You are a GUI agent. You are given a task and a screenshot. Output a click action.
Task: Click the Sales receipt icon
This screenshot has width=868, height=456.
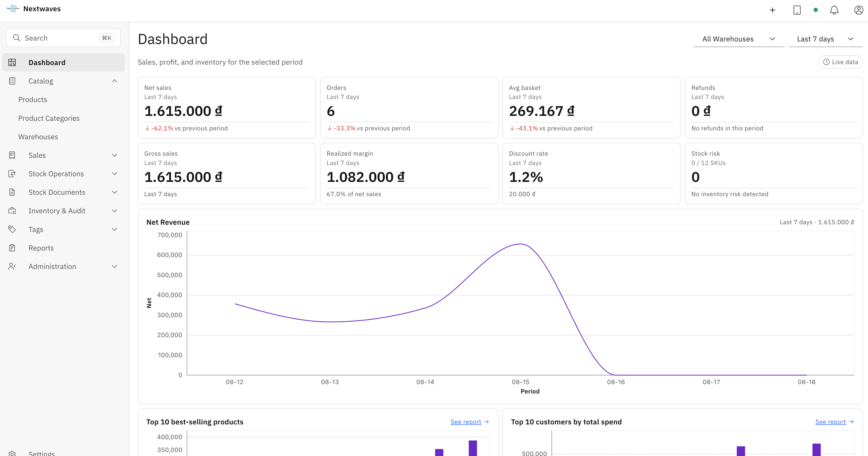(x=12, y=155)
